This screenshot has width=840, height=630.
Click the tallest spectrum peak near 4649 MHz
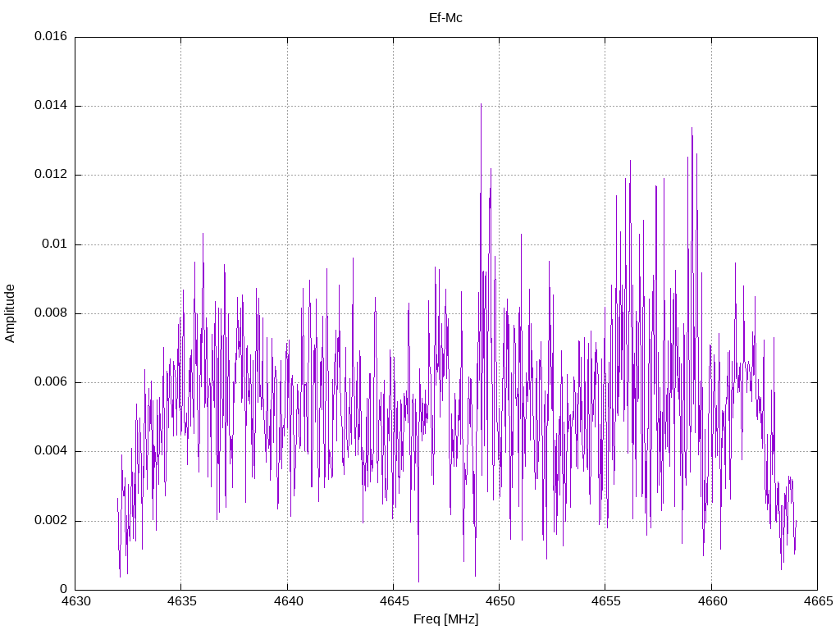click(x=481, y=105)
